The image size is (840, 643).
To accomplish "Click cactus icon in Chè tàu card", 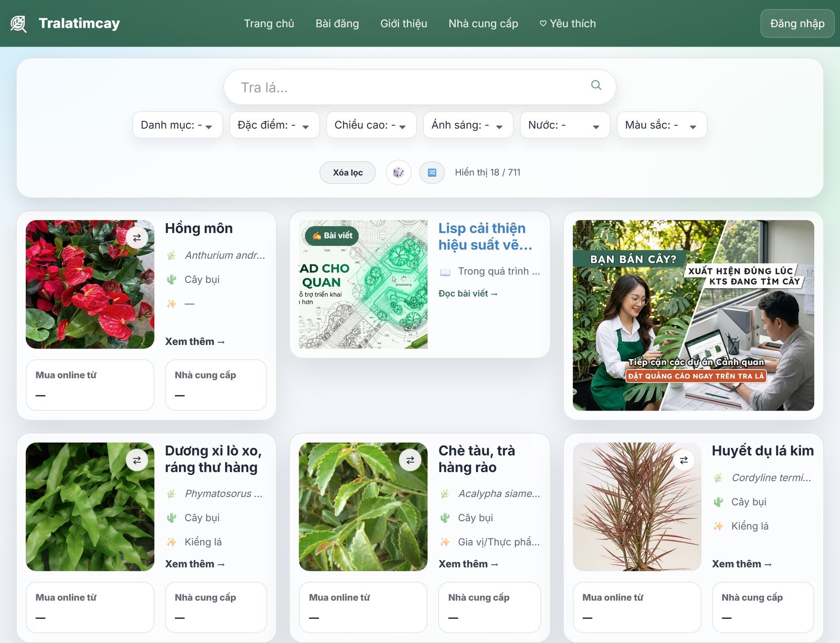I will [445, 518].
